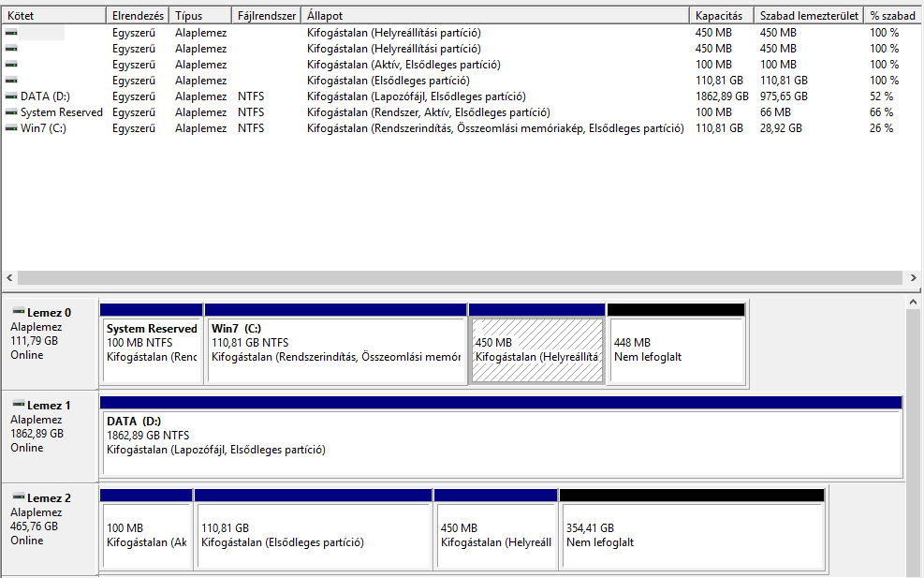The width and height of the screenshot is (924, 578).
Task: Click status 'Kifogástalan (Aktív, Elsődleges partíció)'
Action: pos(403,65)
